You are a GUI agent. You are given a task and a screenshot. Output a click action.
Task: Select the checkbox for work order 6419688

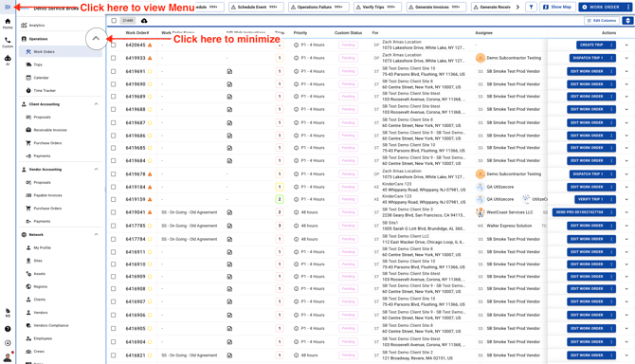(114, 109)
